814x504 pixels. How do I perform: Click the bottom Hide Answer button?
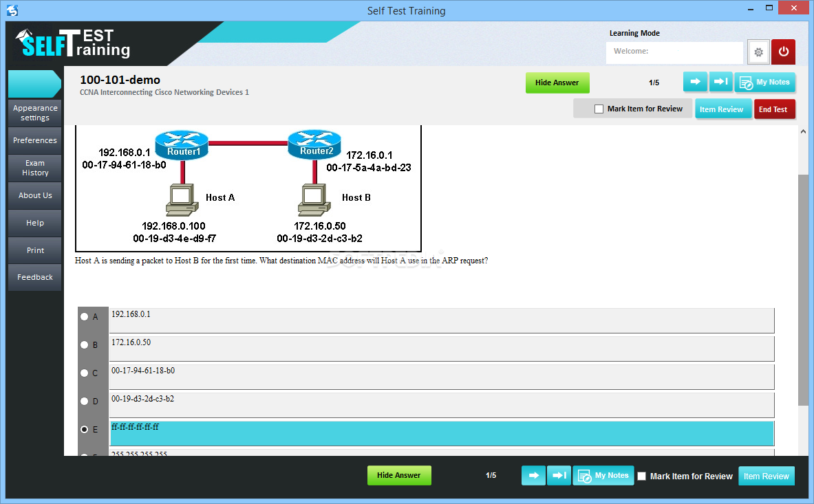(399, 476)
